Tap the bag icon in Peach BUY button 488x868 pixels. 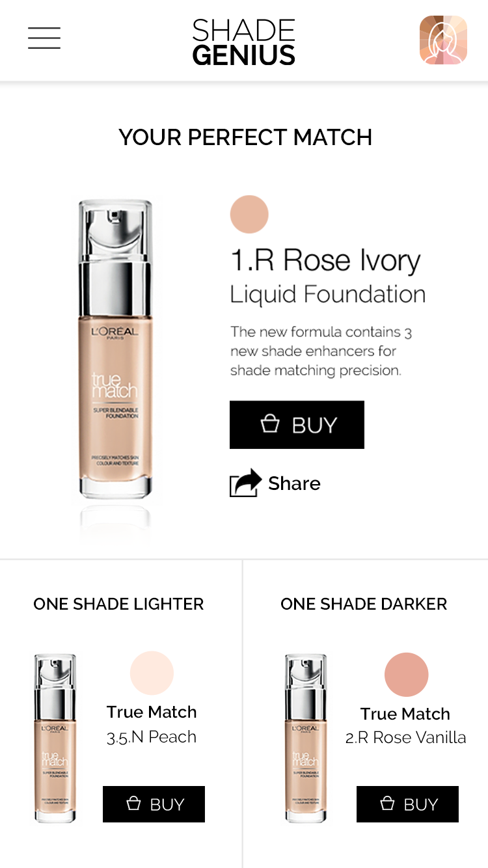[133, 804]
